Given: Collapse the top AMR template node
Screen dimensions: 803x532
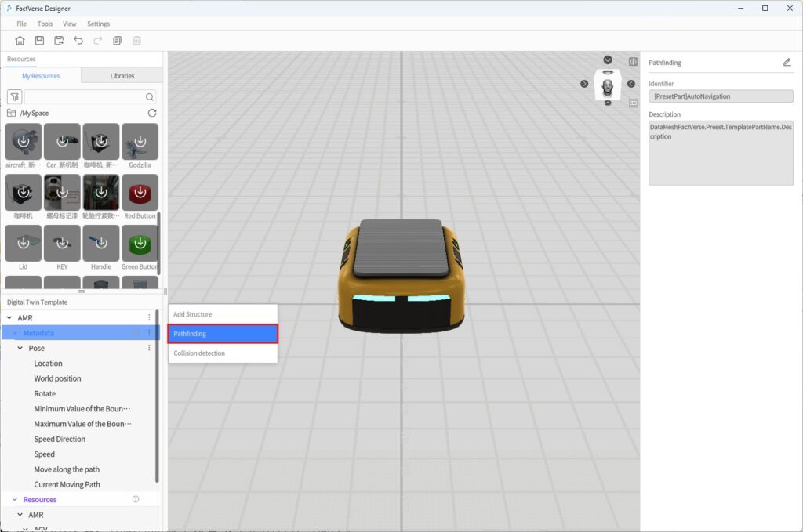Looking at the screenshot, I should tap(9, 318).
